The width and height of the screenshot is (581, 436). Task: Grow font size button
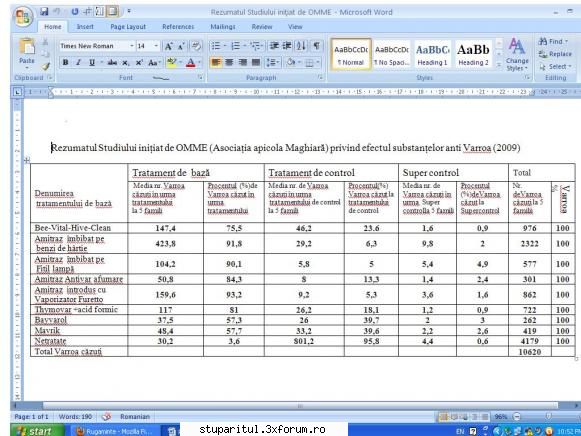click(168, 46)
